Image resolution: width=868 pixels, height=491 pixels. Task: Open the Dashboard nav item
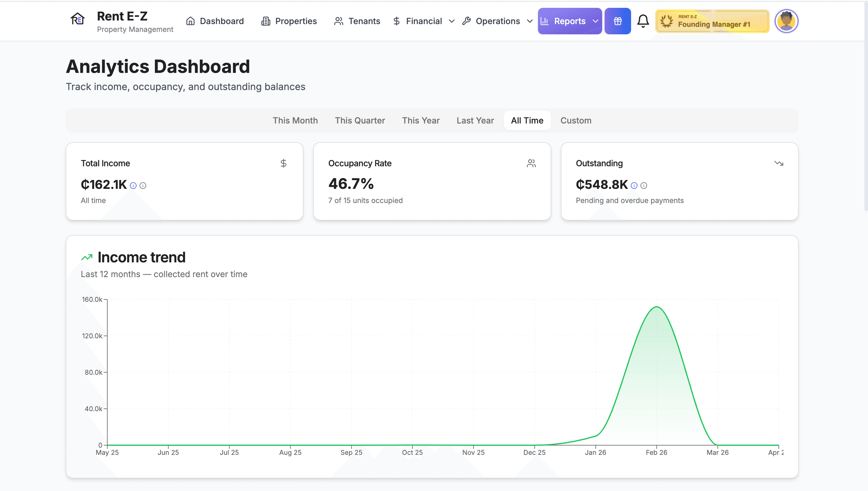[215, 21]
